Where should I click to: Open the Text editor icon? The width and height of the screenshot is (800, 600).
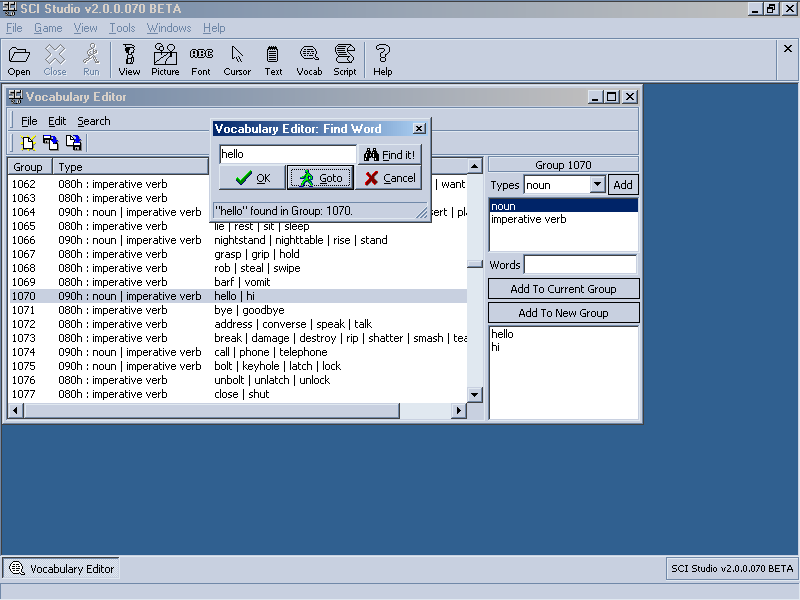(x=273, y=60)
